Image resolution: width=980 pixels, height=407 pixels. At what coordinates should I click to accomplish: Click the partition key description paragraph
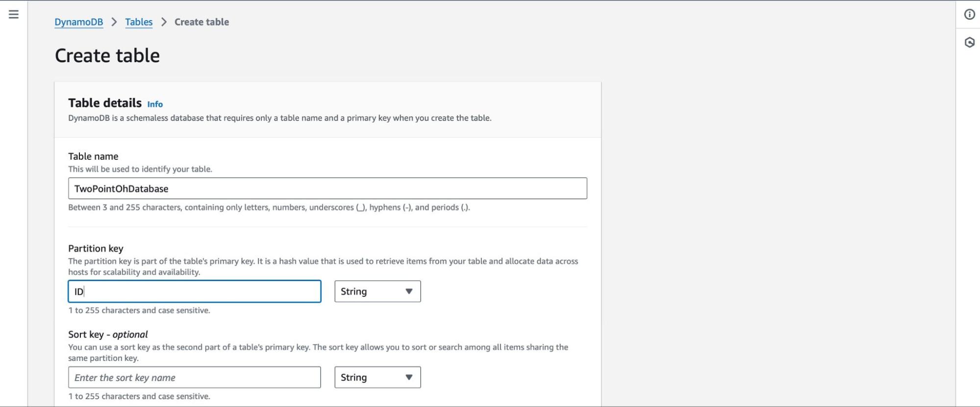coord(323,266)
